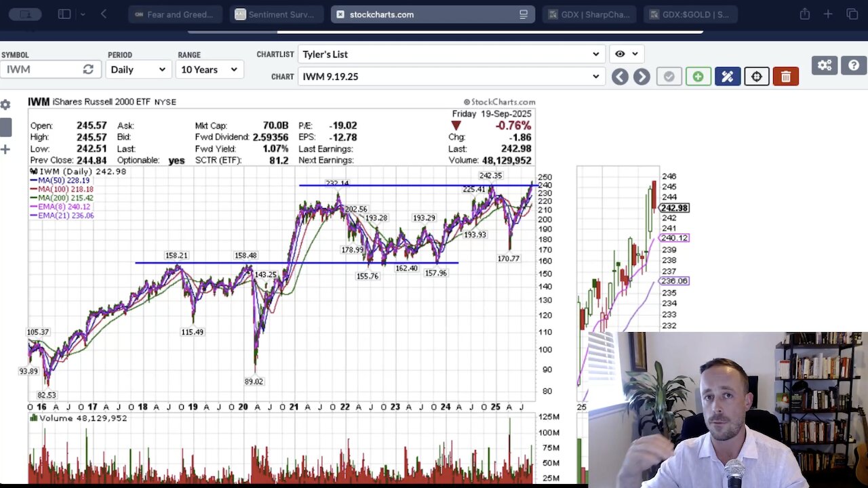The width and height of the screenshot is (868, 488).
Task: Open the Period dropdown showing Daily
Action: [x=138, y=69]
